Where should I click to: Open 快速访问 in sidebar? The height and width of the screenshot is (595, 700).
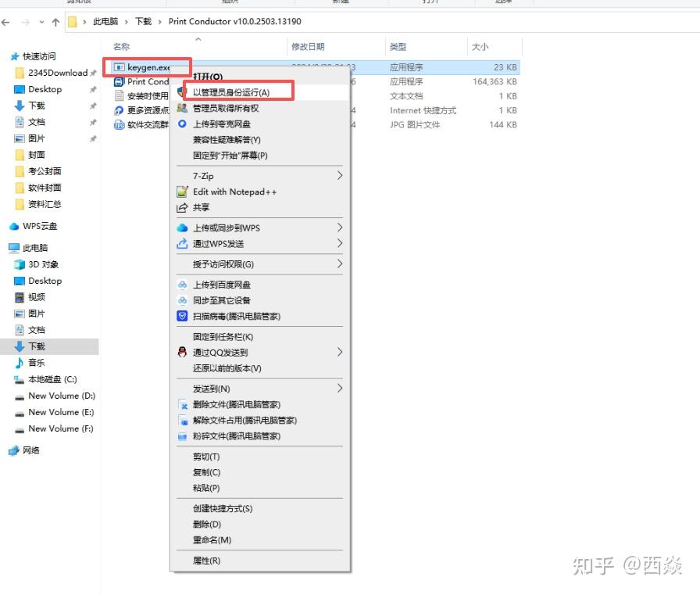click(39, 56)
